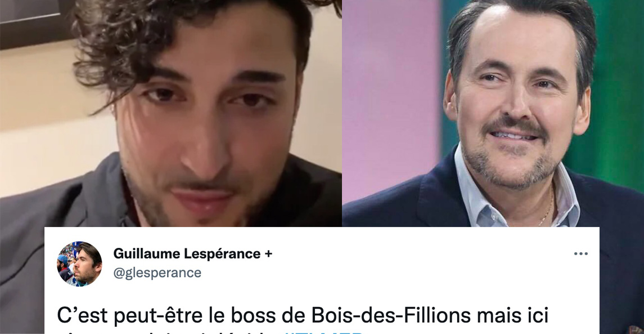Click blank area right of the @glesperance handle

pyautogui.click(x=370, y=273)
